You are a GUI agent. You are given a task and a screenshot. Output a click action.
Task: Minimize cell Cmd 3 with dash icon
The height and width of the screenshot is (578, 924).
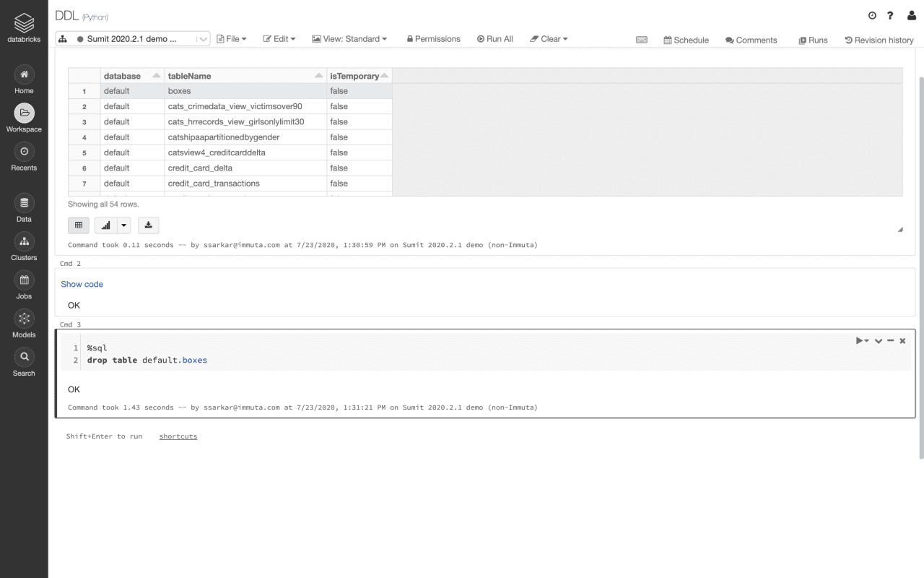pyautogui.click(x=891, y=340)
